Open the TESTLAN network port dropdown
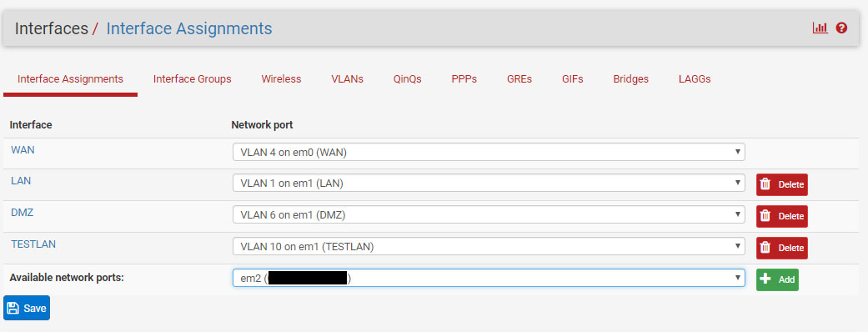Image resolution: width=868 pixels, height=332 pixels. [x=489, y=246]
